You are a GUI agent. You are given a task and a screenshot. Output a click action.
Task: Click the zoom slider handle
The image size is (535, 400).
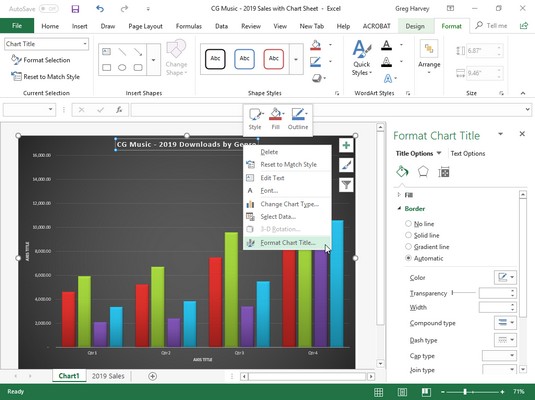tap(465, 392)
